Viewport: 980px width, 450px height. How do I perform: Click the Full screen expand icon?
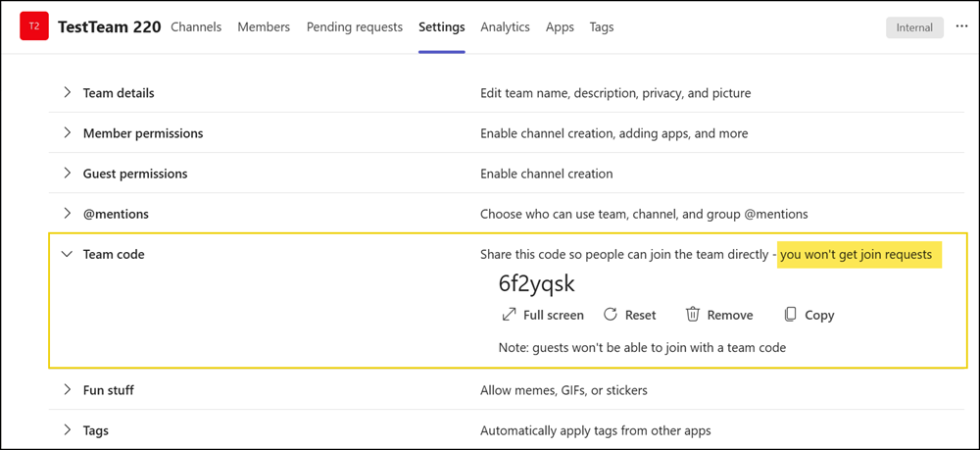pos(509,315)
